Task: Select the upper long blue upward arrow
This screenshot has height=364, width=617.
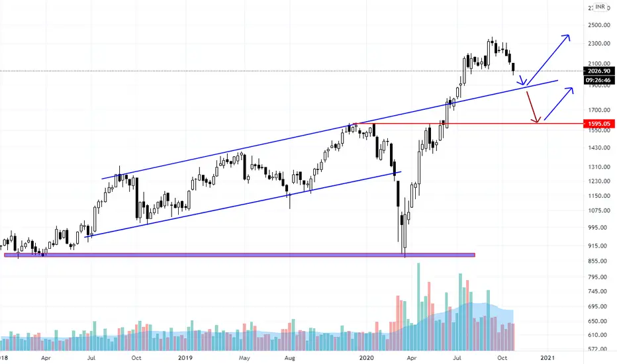Action: 548,60
